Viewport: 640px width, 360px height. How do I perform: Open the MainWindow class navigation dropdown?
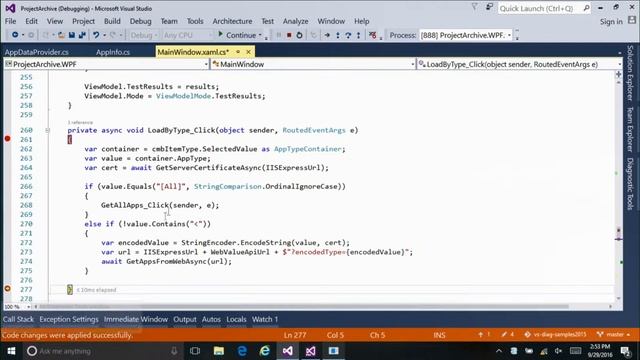click(413, 64)
